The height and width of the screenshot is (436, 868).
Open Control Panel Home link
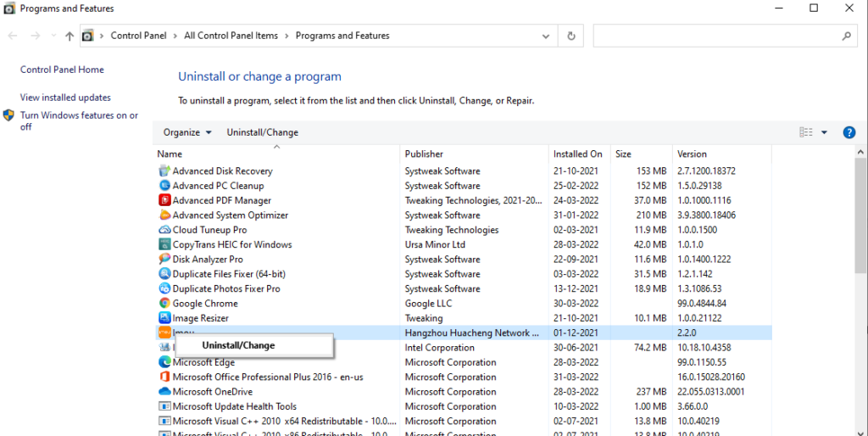point(62,70)
